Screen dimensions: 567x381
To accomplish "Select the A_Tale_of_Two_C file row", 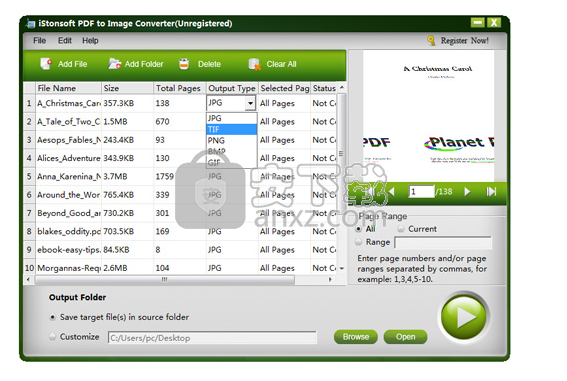I will [x=180, y=121].
